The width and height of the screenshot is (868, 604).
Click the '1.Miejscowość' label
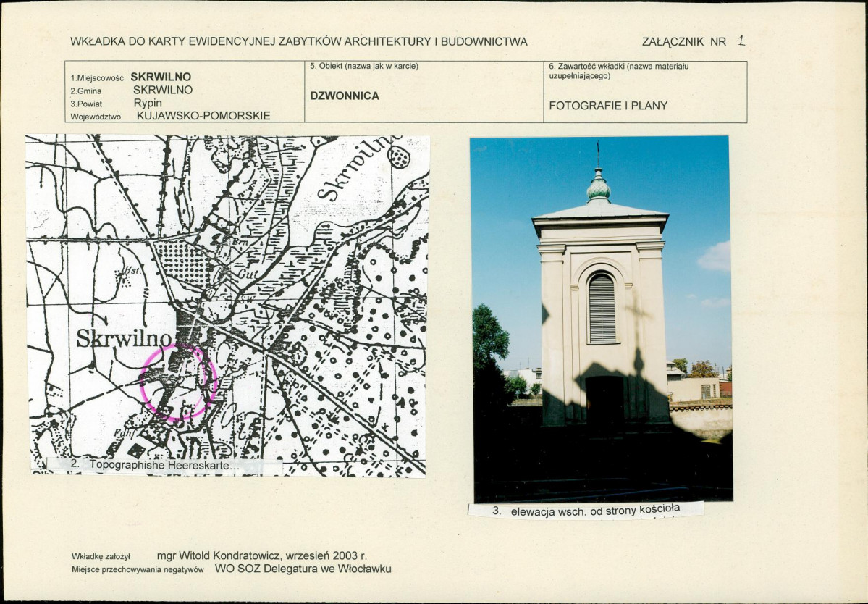tap(97, 78)
